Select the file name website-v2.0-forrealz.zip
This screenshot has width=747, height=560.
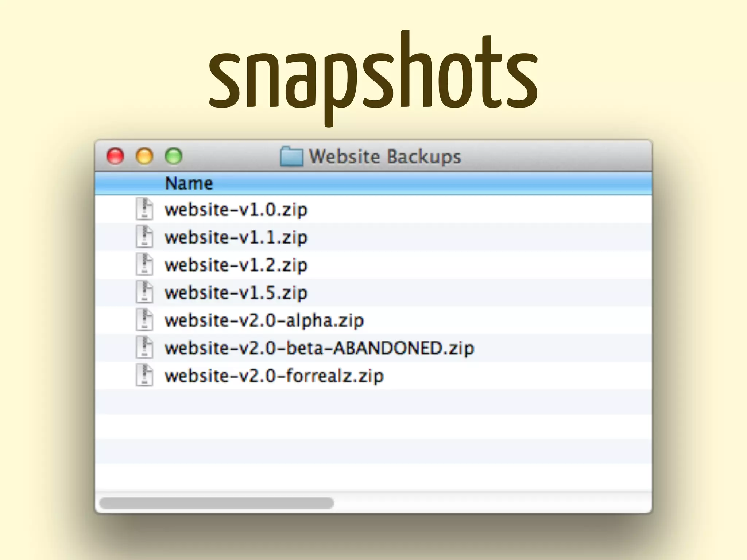(274, 376)
